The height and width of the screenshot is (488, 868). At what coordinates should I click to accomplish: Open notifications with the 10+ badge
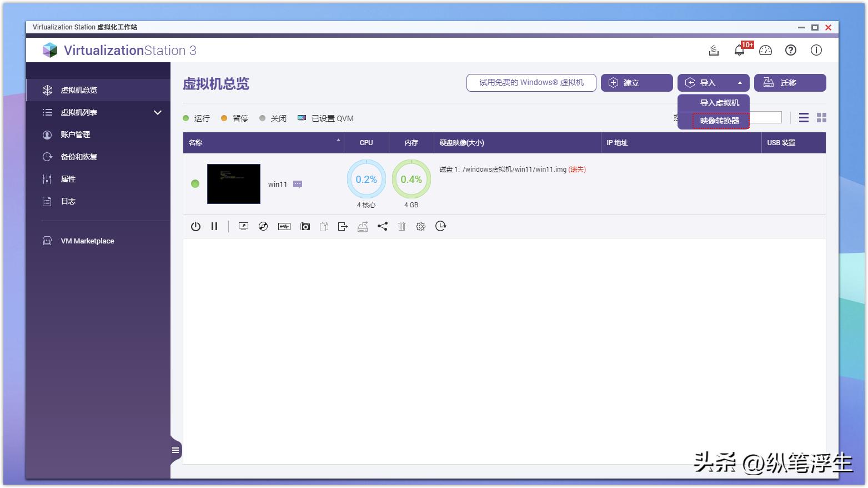[739, 50]
